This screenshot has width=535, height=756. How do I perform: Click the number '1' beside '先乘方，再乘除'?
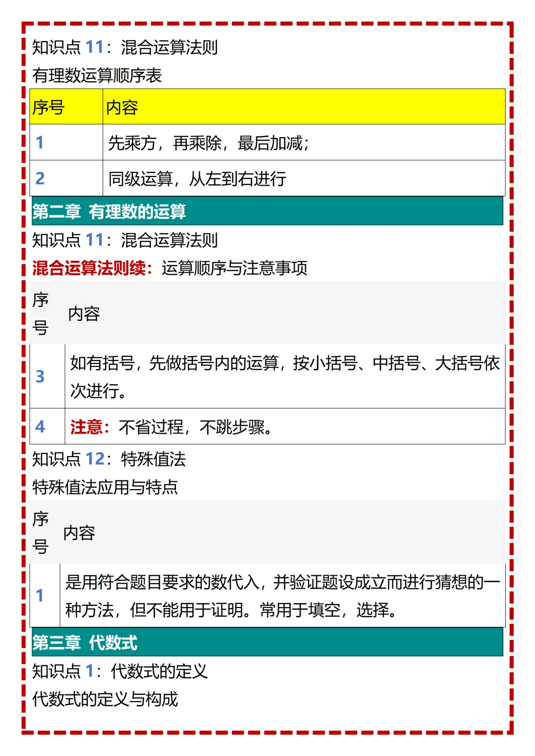coord(40,143)
